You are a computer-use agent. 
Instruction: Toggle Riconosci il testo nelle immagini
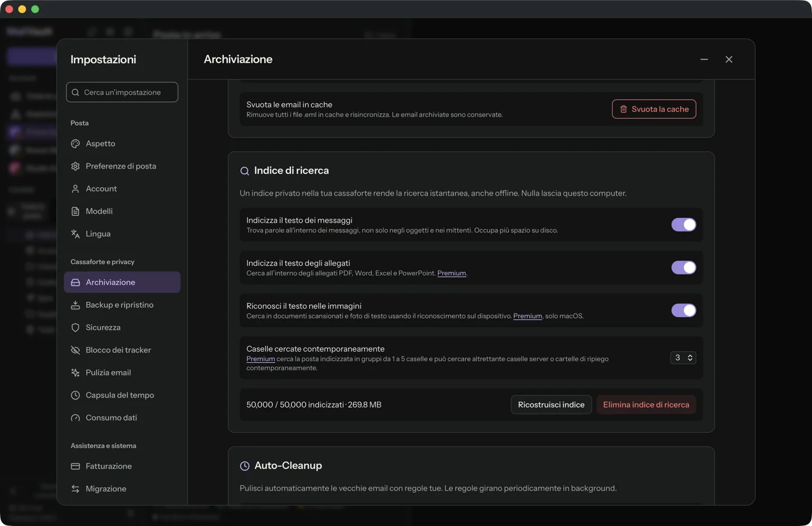pos(684,310)
